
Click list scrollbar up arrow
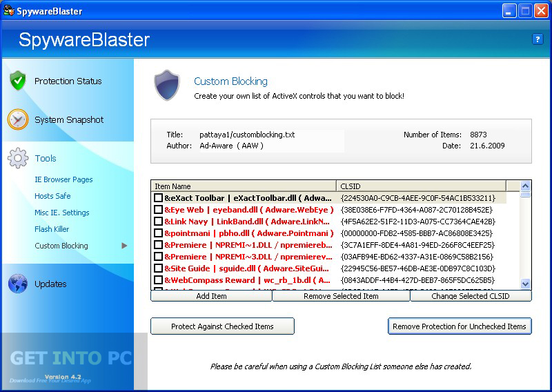pyautogui.click(x=525, y=186)
